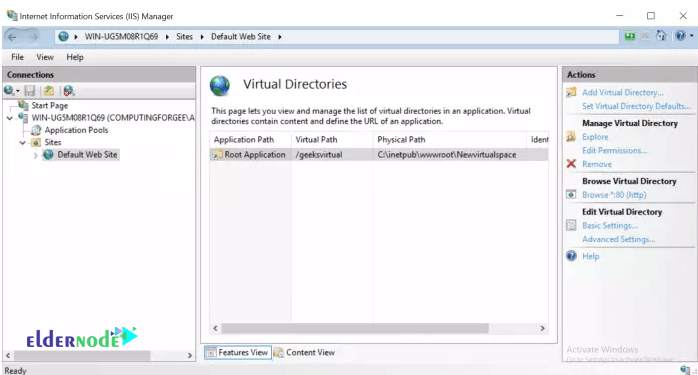Click the Connections connect-to-server icon
Viewport: 698px width, 375px height.
(x=9, y=91)
